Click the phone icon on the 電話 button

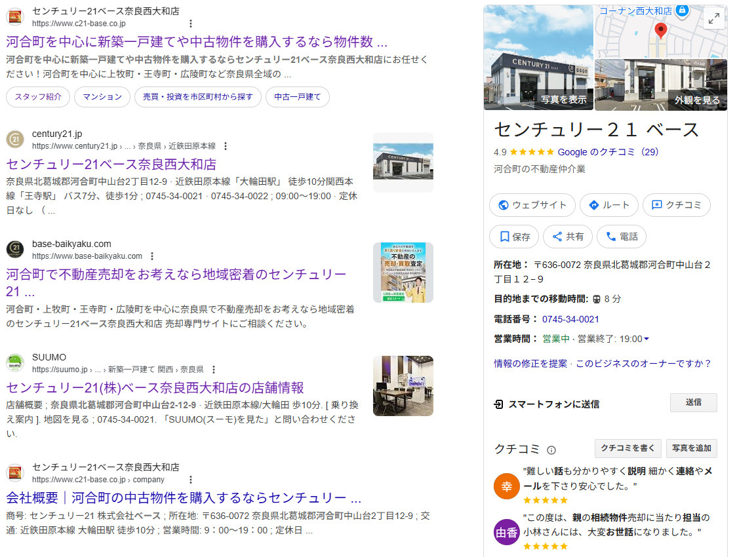[608, 237]
